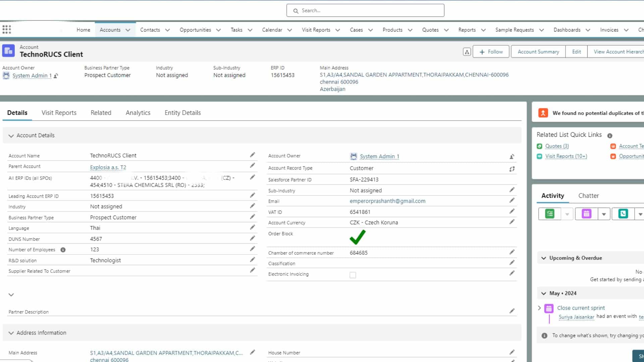
Task: Click change record type icon for Account Record Type
Action: [512, 169]
